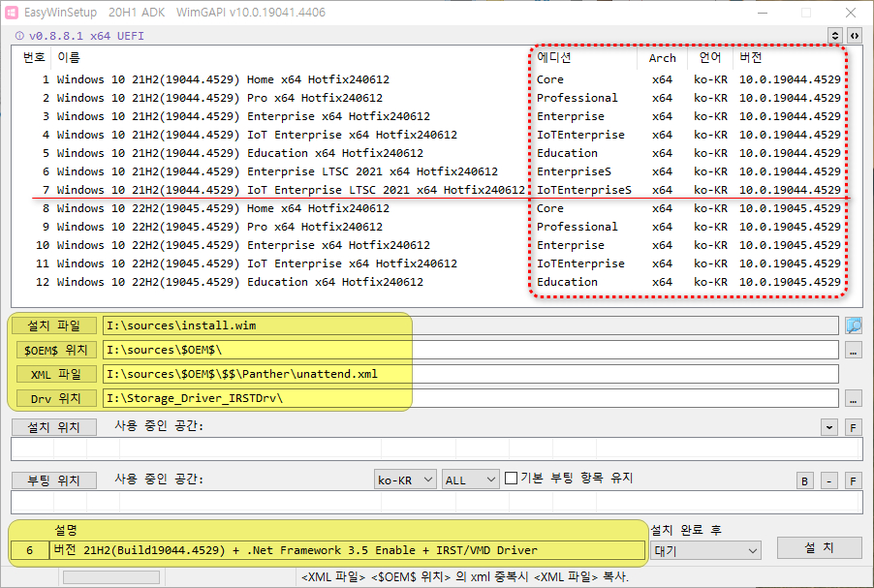Viewport: 874px width, 588px height.
Task: Open the 설치 완료 후 dropdown showing 대기
Action: tap(705, 550)
